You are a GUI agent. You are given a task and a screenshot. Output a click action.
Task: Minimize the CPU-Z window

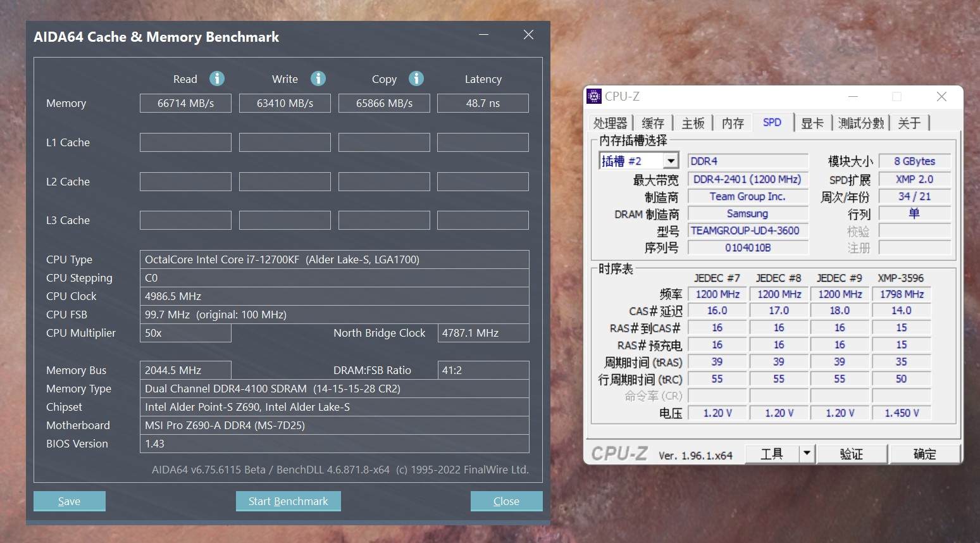tap(853, 96)
